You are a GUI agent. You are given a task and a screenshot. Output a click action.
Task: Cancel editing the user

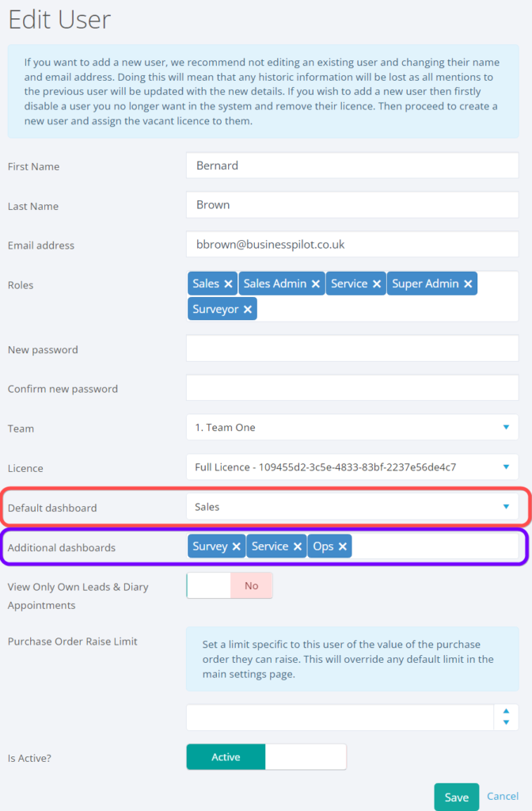503,796
